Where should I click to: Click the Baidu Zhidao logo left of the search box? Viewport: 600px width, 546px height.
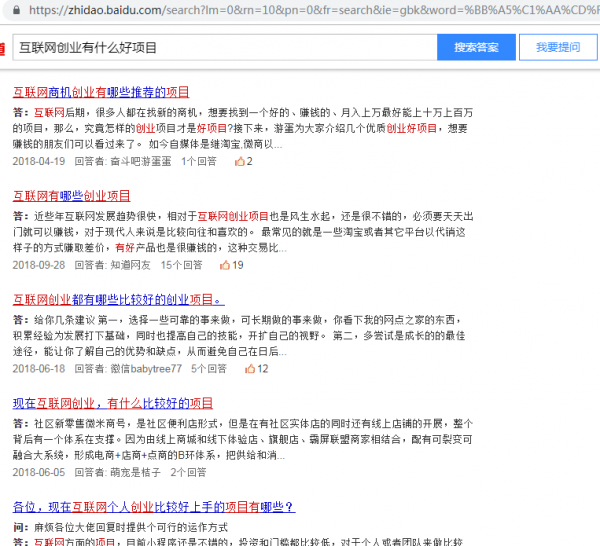pyautogui.click(x=2, y=49)
